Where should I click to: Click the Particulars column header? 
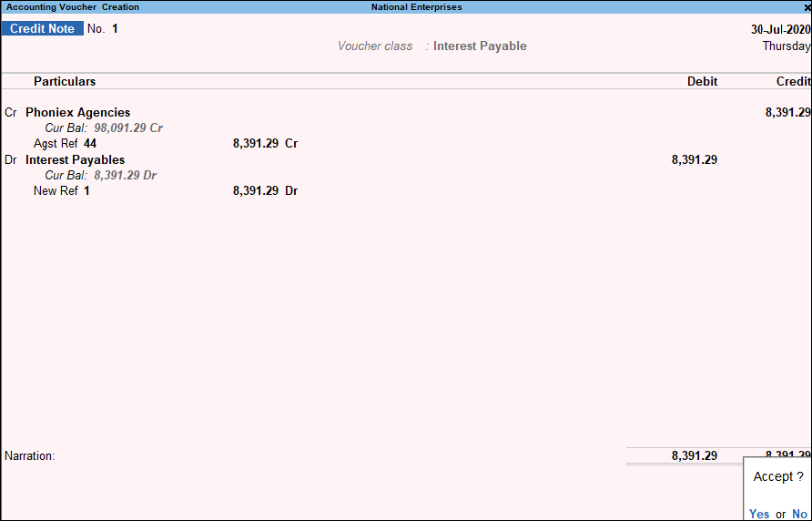click(x=65, y=81)
